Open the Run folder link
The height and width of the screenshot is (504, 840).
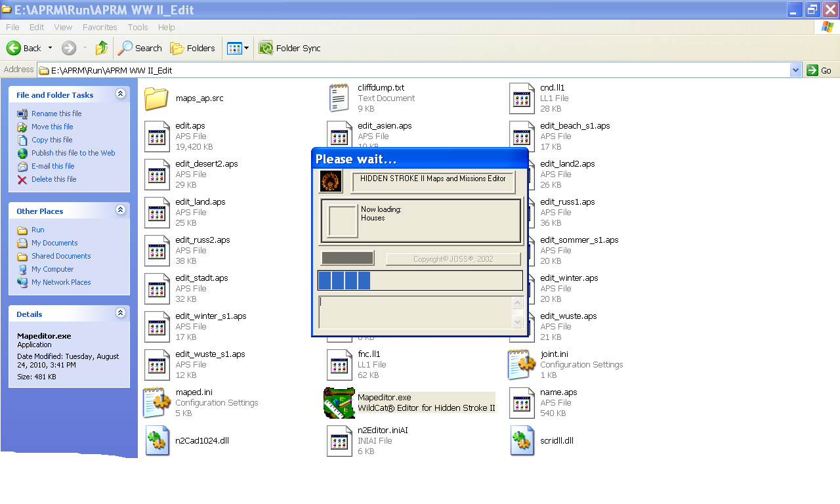(x=38, y=230)
